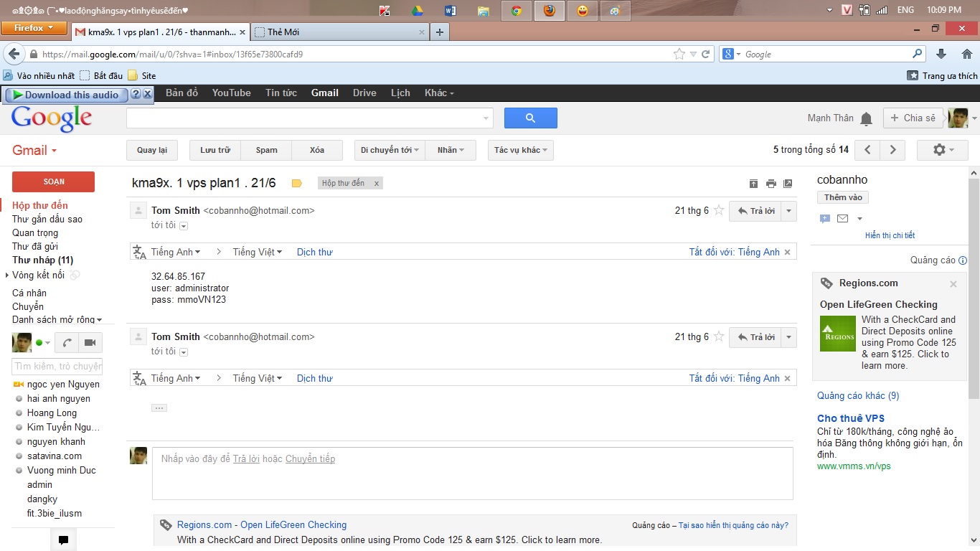The height and width of the screenshot is (551, 980).
Task: Go to the older conversation arrow
Action: point(892,150)
